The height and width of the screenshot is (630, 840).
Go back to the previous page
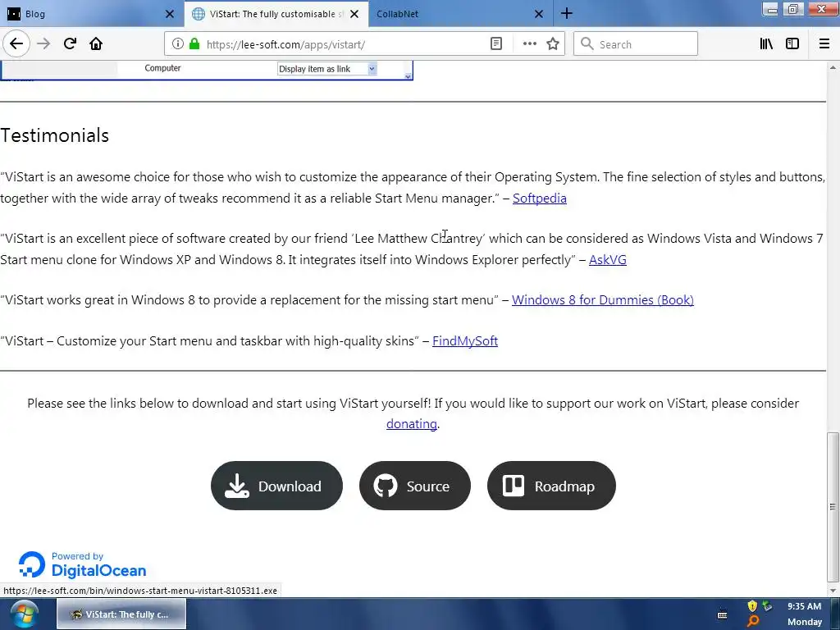point(16,44)
